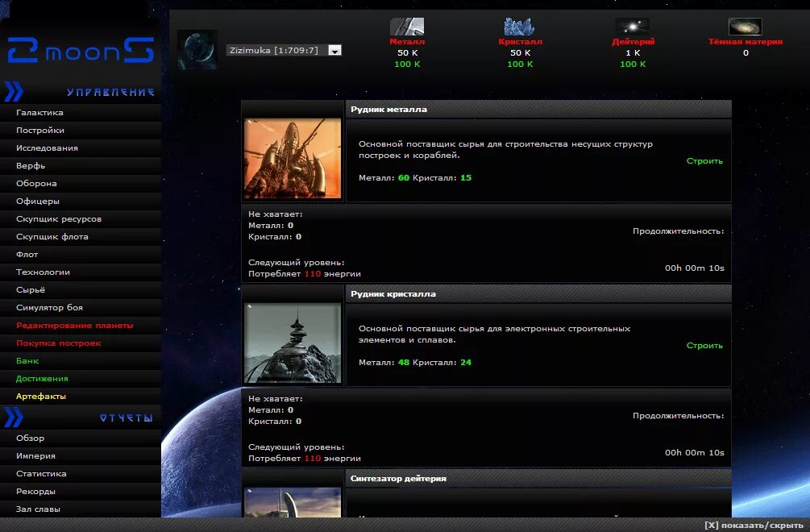Open Покупка построек link
Image resolution: width=810 pixels, height=532 pixels.
click(x=59, y=343)
